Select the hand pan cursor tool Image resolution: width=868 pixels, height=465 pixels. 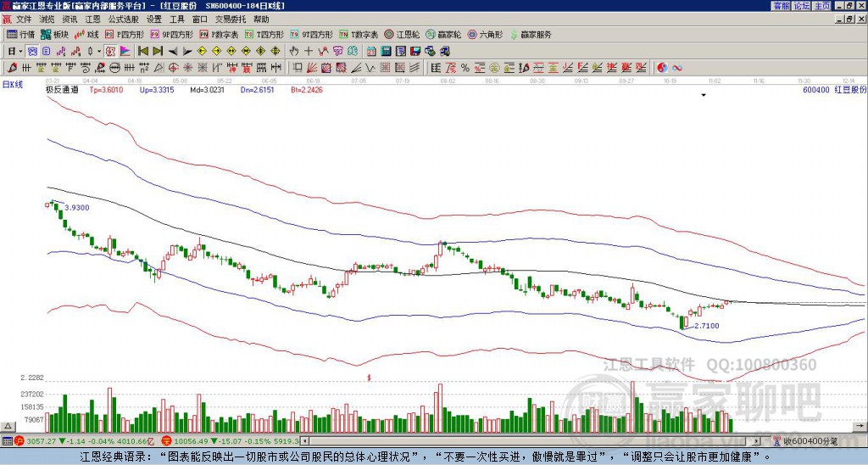coord(294,52)
